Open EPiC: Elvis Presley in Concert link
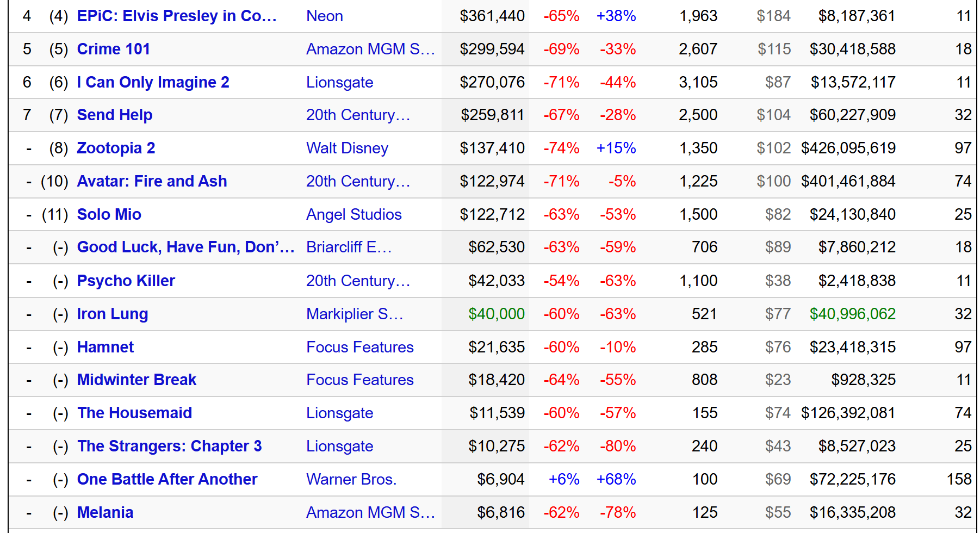This screenshot has height=533, width=980. tap(177, 16)
